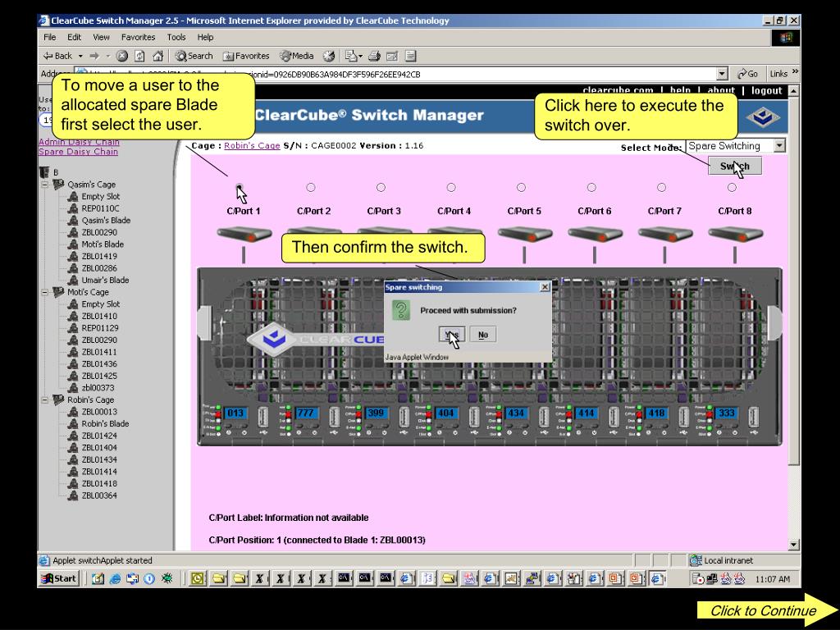840x630 pixels.
Task: Click the page scrollbar up arrow
Action: point(793,90)
